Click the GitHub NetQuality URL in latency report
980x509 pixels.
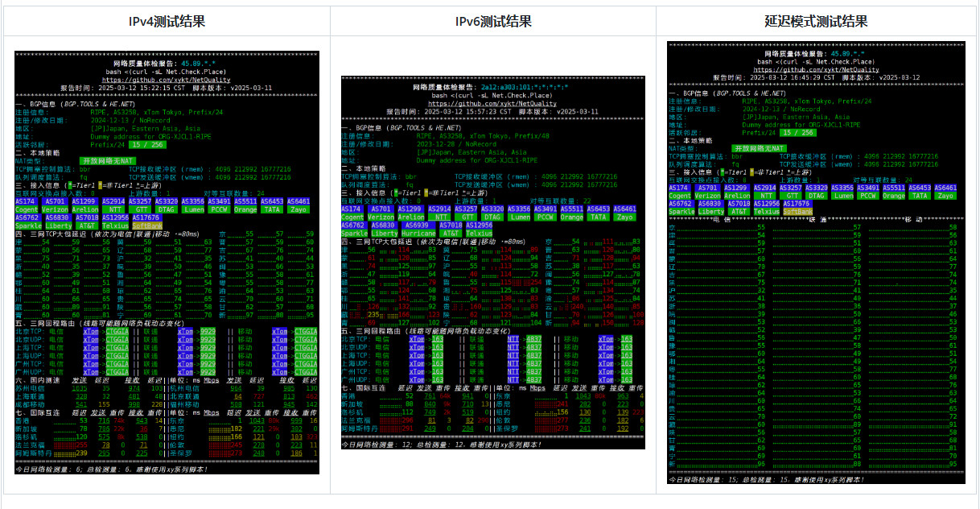(816, 70)
